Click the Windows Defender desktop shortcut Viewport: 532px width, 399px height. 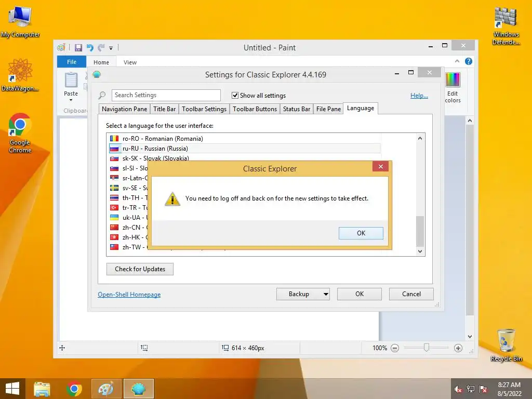[506, 26]
